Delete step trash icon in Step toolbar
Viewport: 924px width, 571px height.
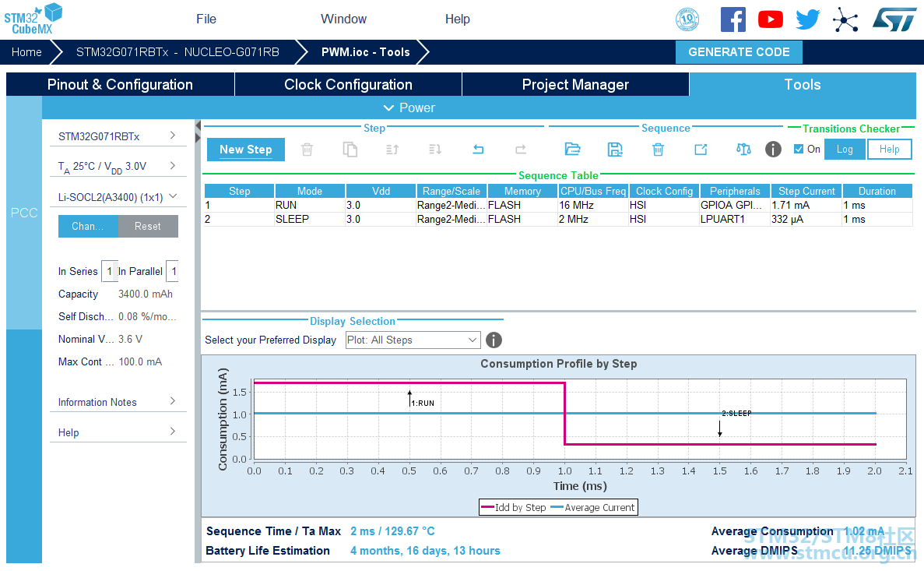307,150
